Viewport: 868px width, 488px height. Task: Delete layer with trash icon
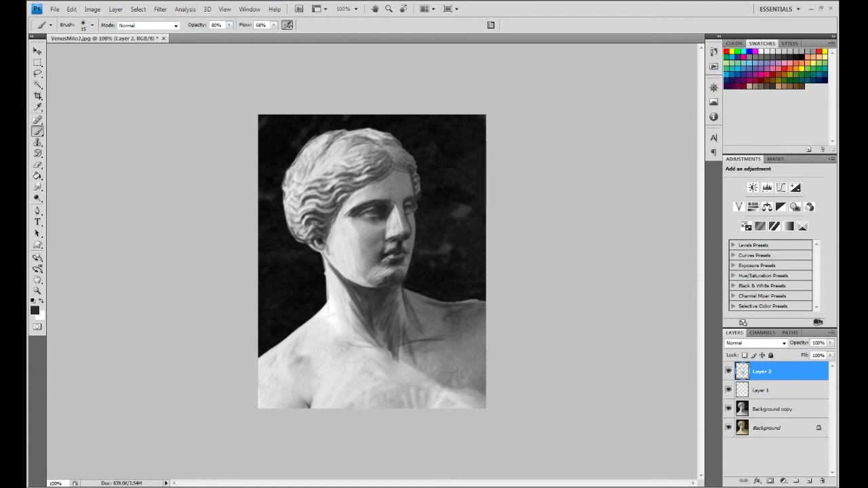(x=822, y=481)
